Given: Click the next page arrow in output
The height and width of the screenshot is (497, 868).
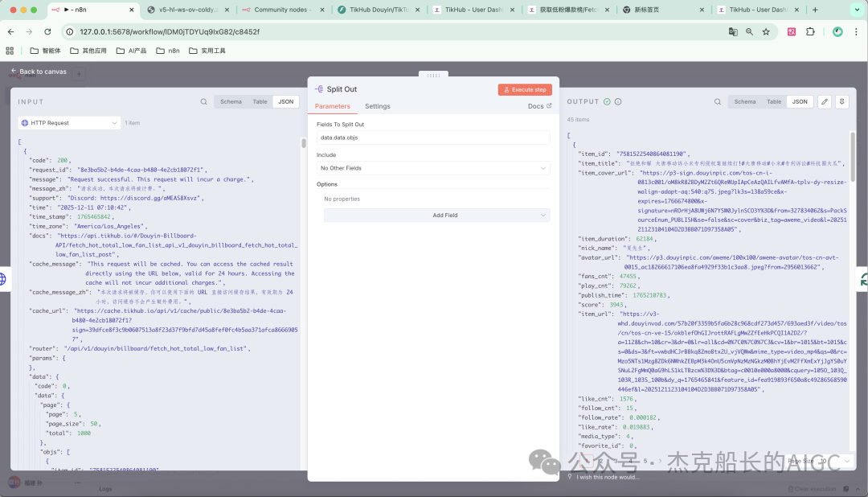Looking at the screenshot, I should click(x=659, y=461).
